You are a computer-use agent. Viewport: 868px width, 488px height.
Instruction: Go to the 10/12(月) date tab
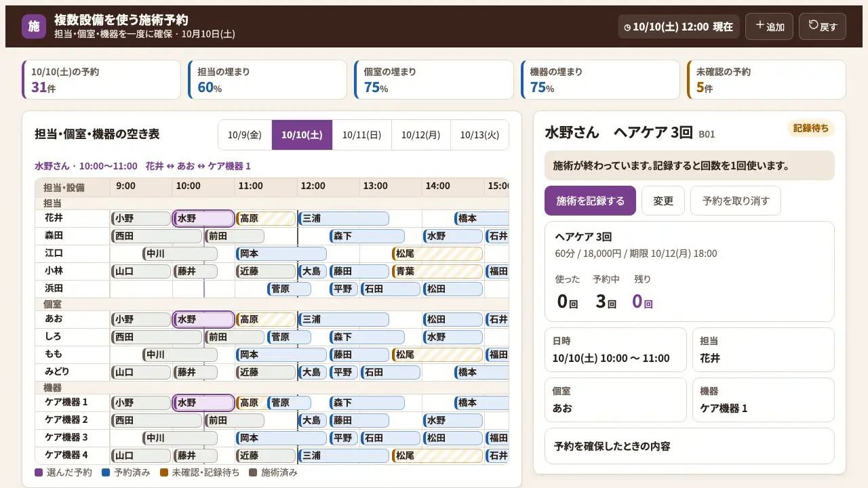point(421,135)
